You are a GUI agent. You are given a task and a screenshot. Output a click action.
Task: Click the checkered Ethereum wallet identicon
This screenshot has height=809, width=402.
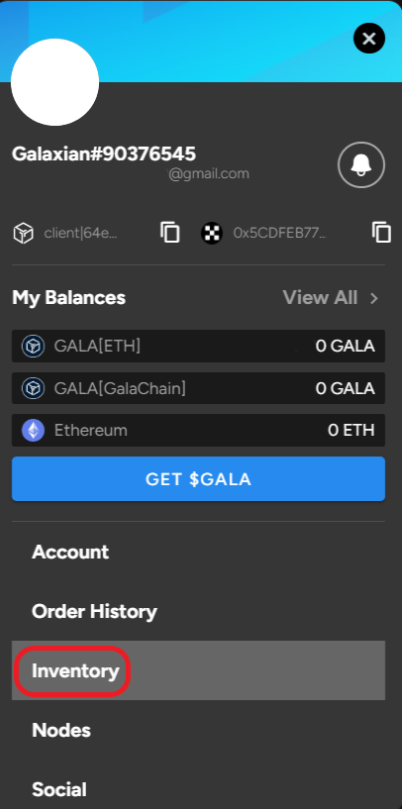(x=212, y=233)
